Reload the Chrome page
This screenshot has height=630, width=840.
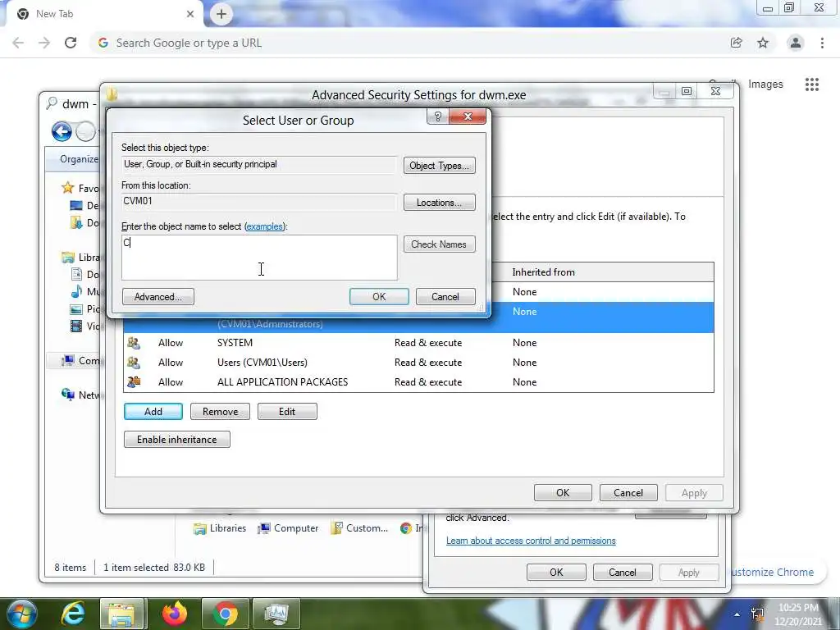point(71,43)
